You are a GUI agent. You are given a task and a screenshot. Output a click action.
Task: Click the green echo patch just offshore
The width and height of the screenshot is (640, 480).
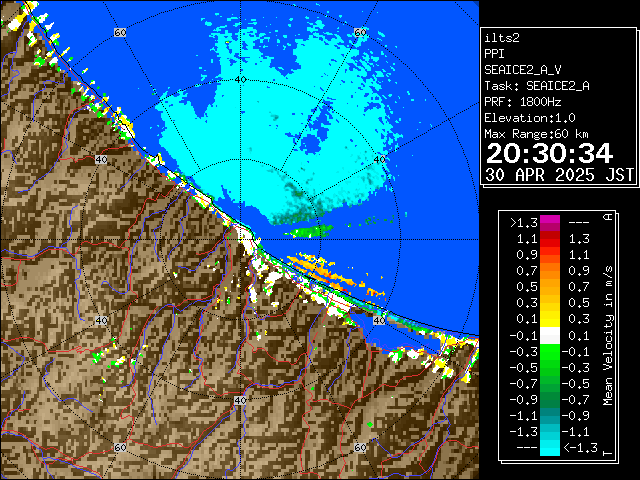(310, 231)
